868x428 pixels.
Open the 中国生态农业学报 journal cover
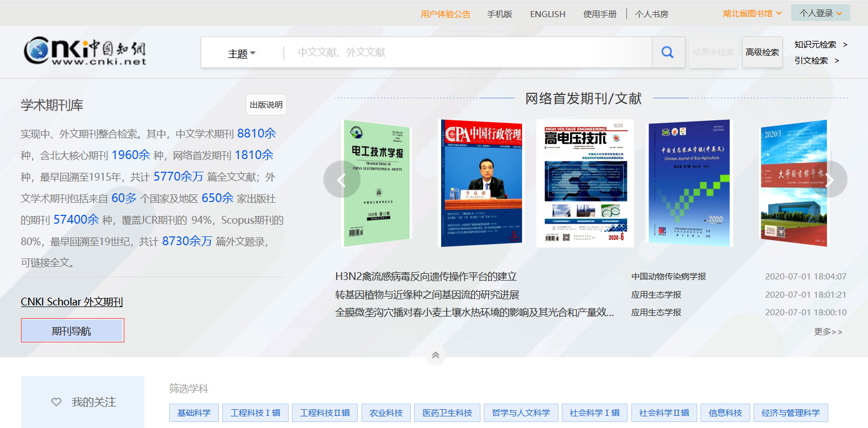click(x=689, y=183)
